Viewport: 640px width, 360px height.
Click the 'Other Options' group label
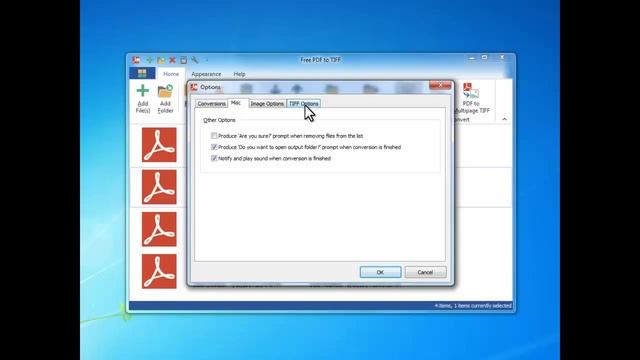(x=219, y=120)
